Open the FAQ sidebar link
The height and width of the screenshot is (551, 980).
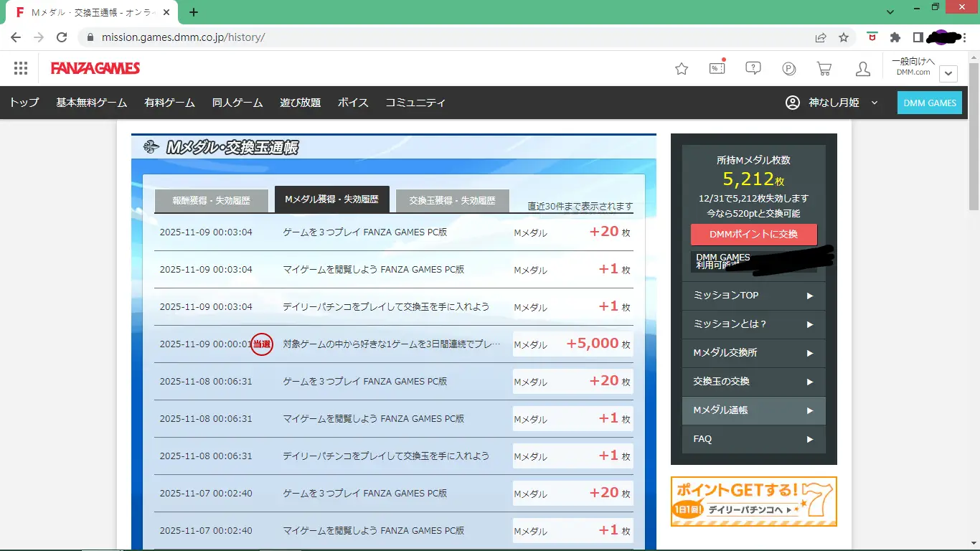coord(753,439)
